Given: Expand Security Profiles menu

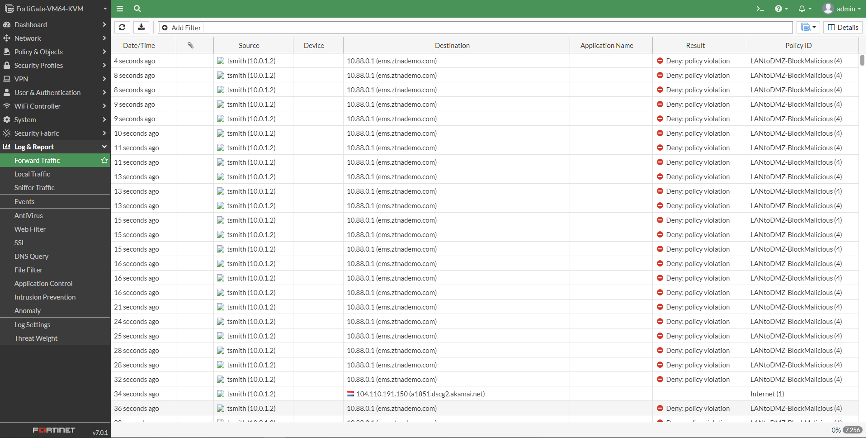Looking at the screenshot, I should coord(55,65).
